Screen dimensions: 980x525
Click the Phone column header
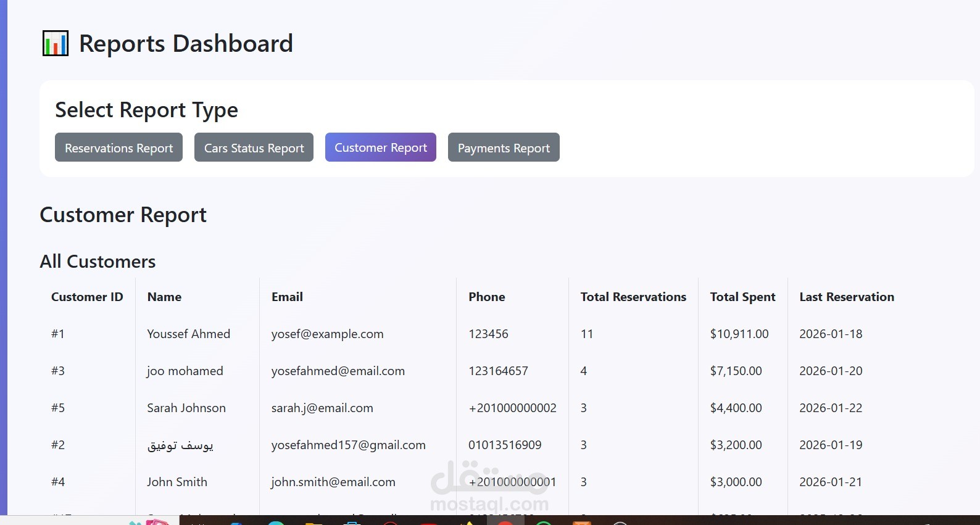coord(486,297)
